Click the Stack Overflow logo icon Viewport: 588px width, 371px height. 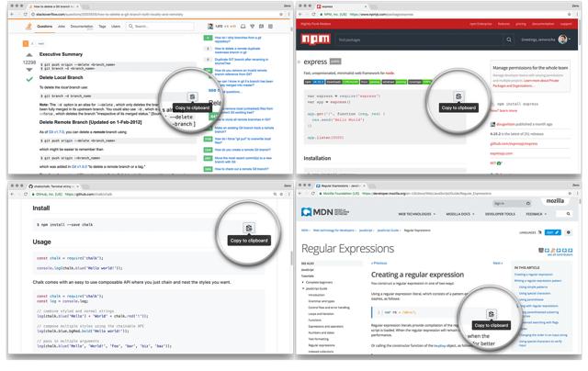[28, 27]
